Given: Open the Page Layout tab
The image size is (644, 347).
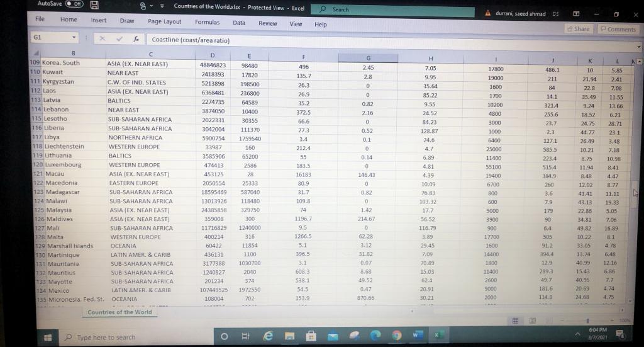Looking at the screenshot, I should coord(164,21).
